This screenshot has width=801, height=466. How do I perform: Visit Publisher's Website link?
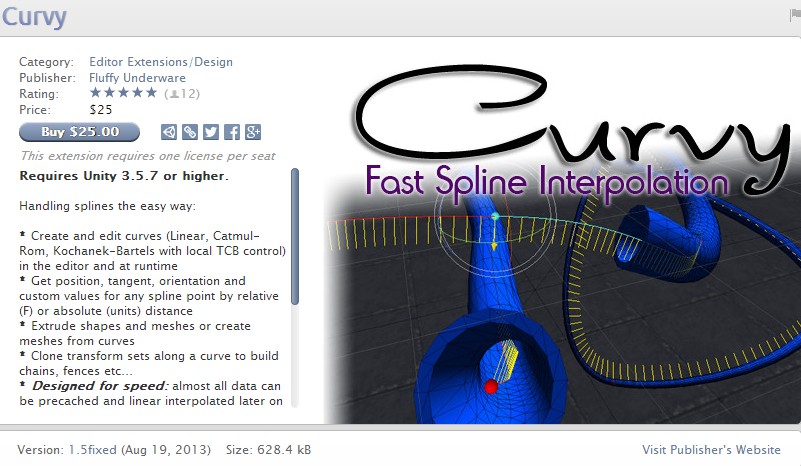coord(711,450)
